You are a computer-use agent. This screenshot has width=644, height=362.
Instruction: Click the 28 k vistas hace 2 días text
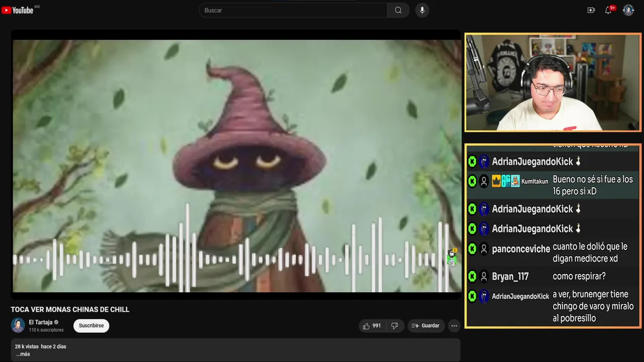coord(40,346)
